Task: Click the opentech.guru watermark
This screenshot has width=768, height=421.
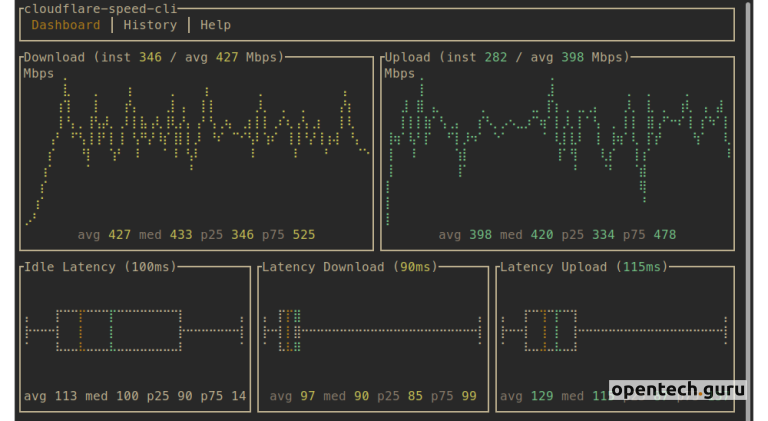Action: tap(678, 389)
